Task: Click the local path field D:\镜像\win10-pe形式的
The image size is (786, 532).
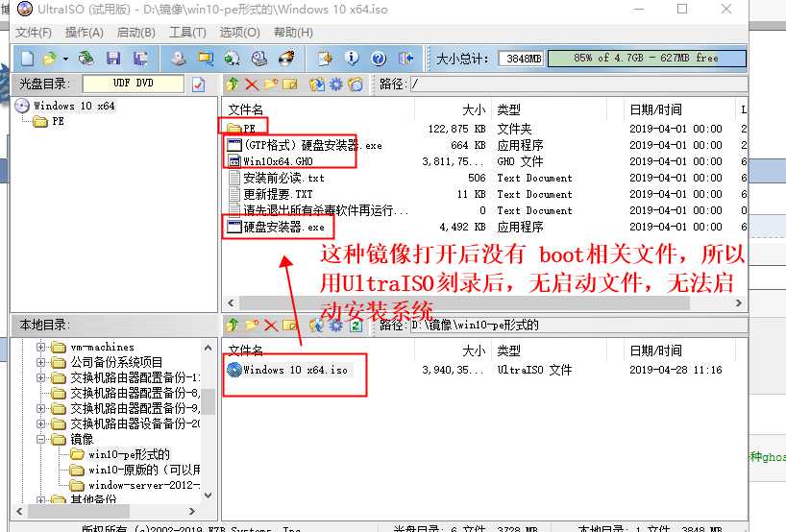Action: tap(579, 326)
